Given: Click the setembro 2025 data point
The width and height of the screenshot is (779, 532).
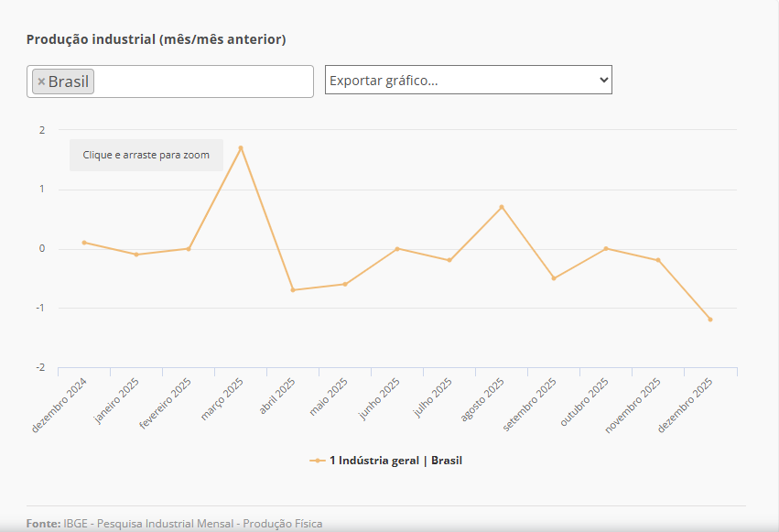Looking at the screenshot, I should coord(554,278).
